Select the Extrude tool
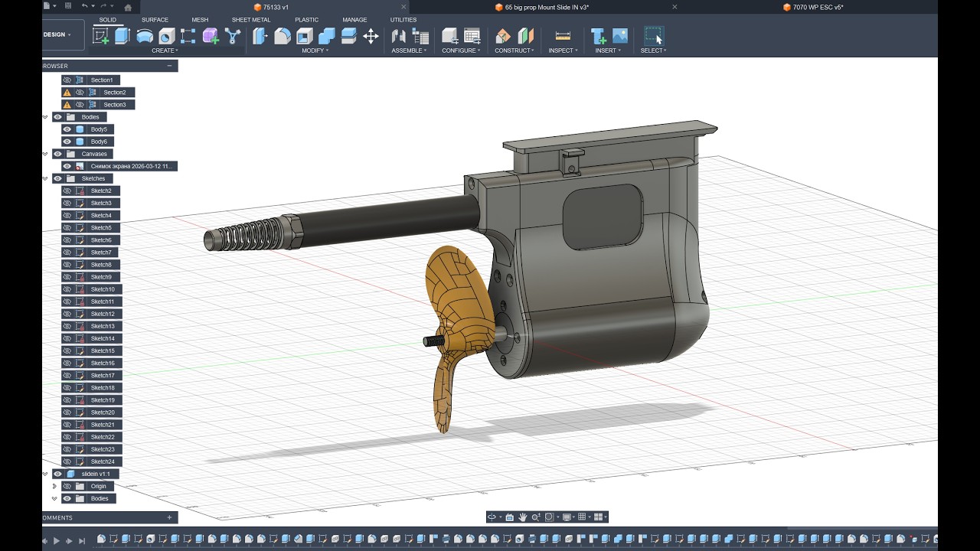This screenshot has width=980, height=551. [122, 36]
